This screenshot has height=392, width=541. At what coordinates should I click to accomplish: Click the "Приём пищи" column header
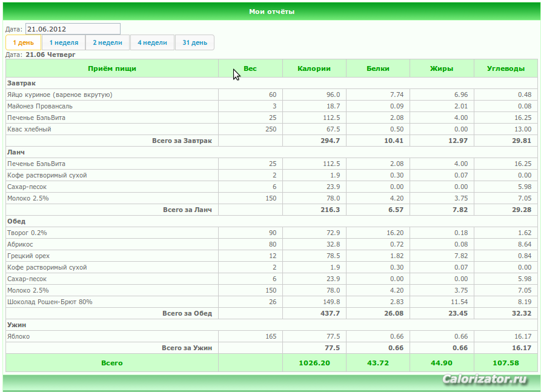[112, 68]
